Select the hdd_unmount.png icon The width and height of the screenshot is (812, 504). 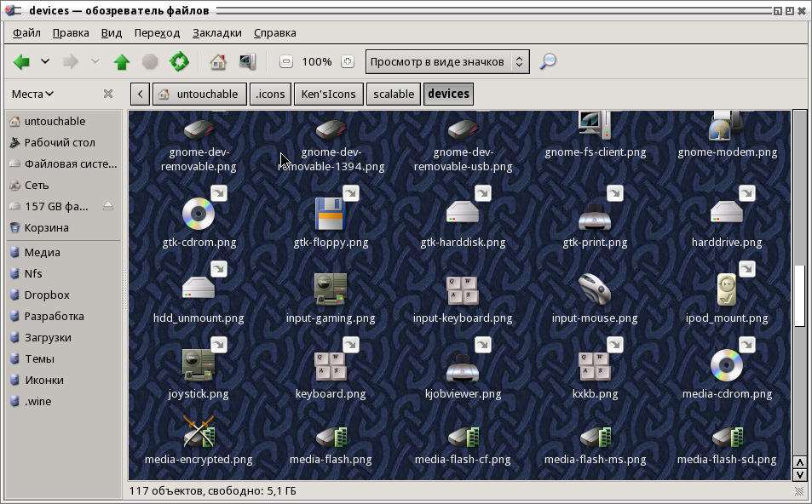point(199,289)
